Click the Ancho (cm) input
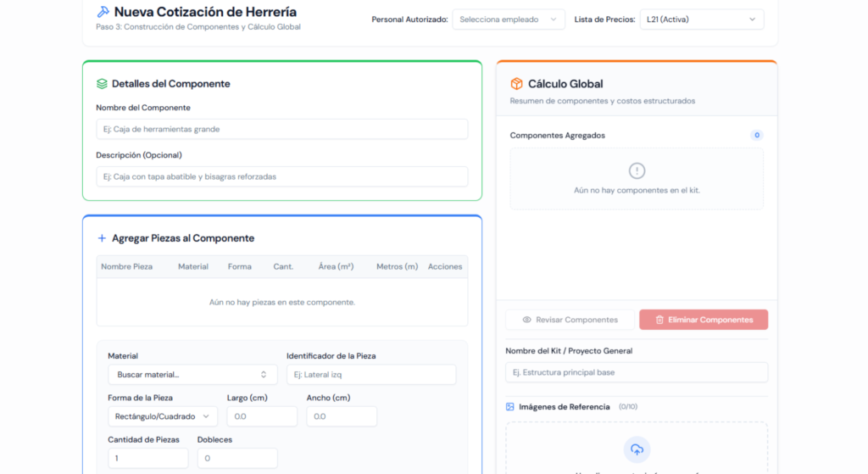 (x=342, y=416)
